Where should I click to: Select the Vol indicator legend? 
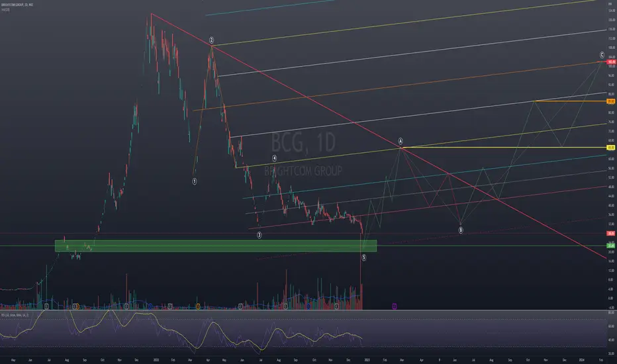[x=5, y=9]
